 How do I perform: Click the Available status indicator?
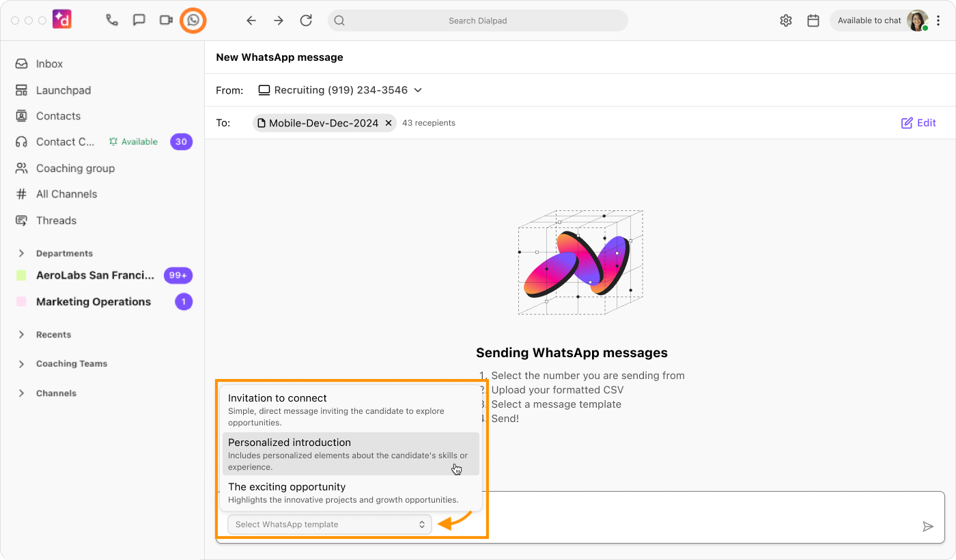pyautogui.click(x=133, y=142)
